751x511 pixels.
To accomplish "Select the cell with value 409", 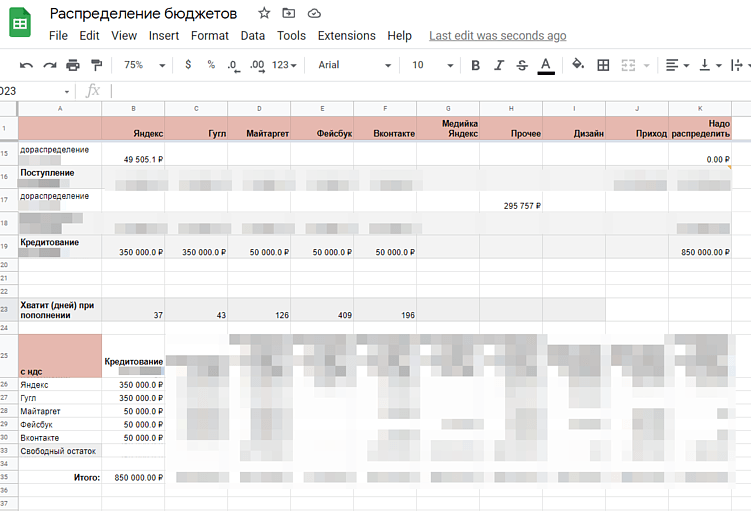I will click(322, 310).
